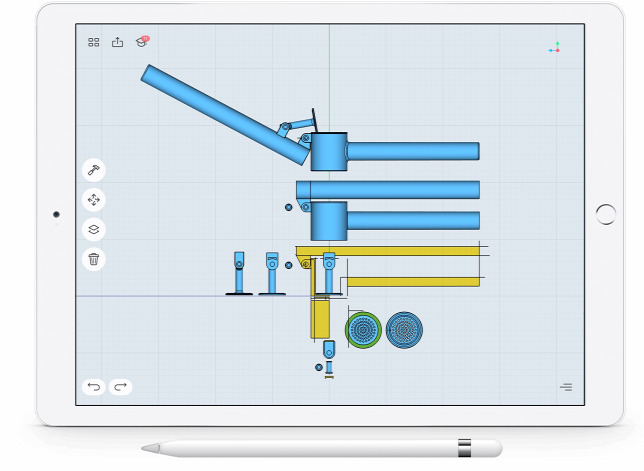Open the bottom-right items list menu
644x471 pixels.
pos(566,387)
